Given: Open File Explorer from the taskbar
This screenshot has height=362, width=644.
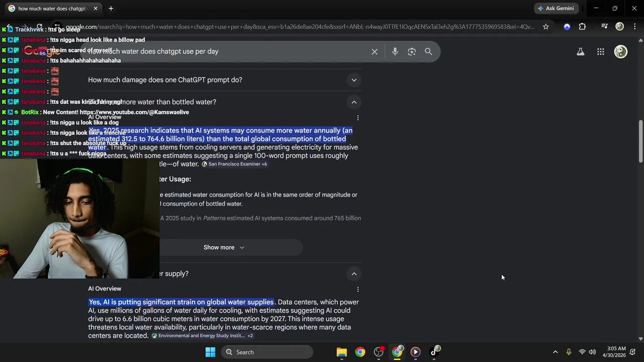Looking at the screenshot, I should point(342,352).
